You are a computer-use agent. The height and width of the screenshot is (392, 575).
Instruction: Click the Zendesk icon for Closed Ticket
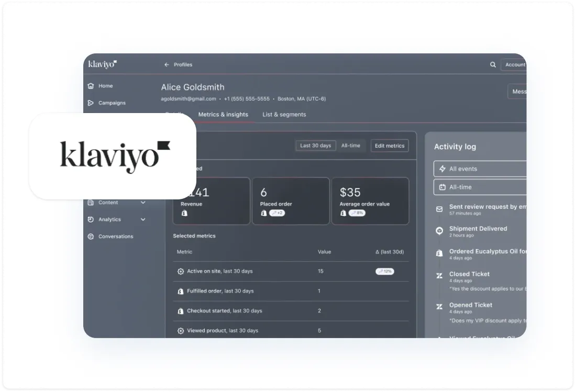(x=439, y=276)
